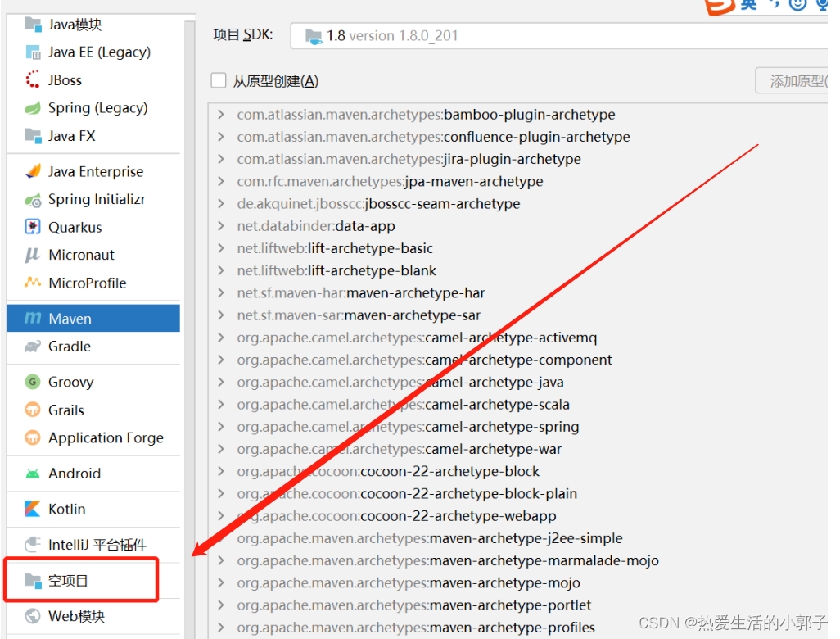Expand the jbosscc-seam-archetype entry
This screenshot has height=639, width=840.
[221, 204]
